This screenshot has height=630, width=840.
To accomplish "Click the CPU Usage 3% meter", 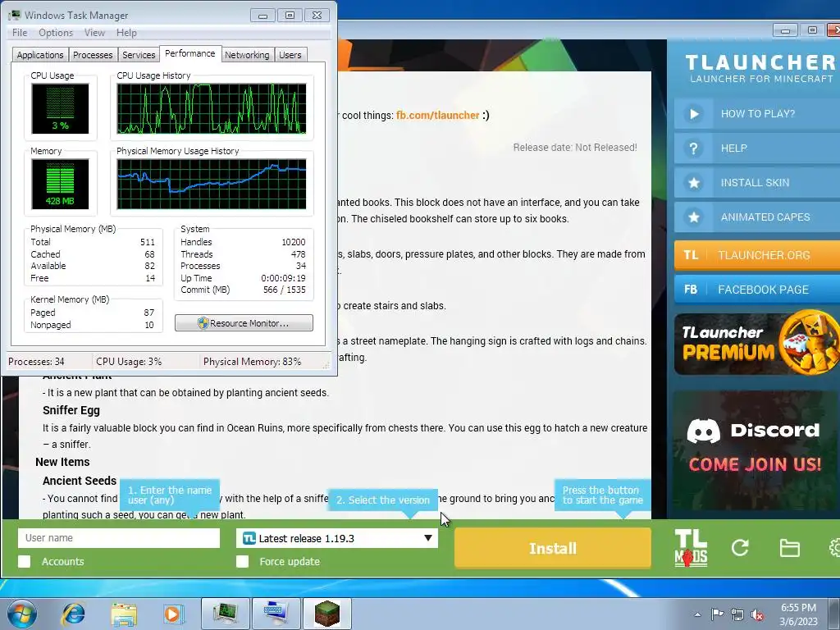I will click(60, 108).
